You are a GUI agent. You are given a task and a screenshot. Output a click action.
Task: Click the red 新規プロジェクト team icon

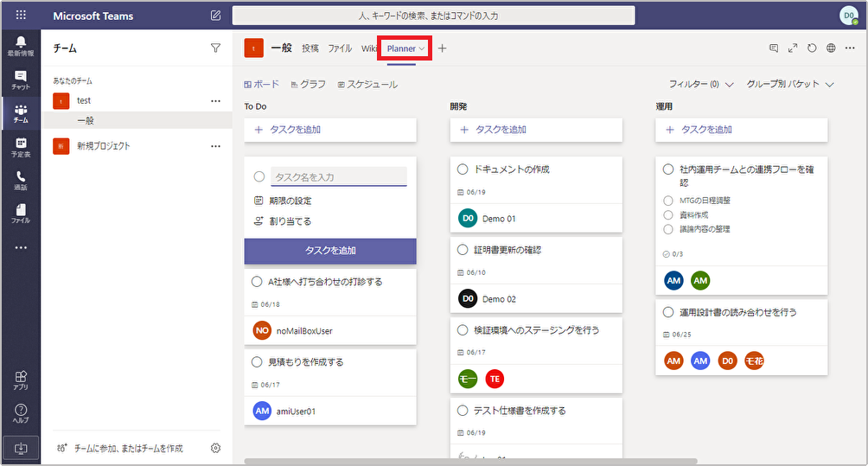point(61,146)
